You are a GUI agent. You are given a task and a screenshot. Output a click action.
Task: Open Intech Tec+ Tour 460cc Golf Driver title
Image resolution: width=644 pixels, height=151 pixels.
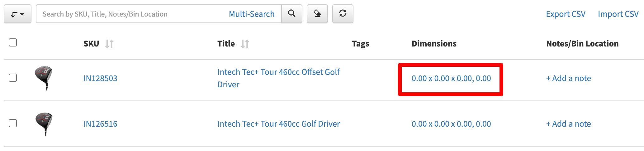(x=278, y=124)
